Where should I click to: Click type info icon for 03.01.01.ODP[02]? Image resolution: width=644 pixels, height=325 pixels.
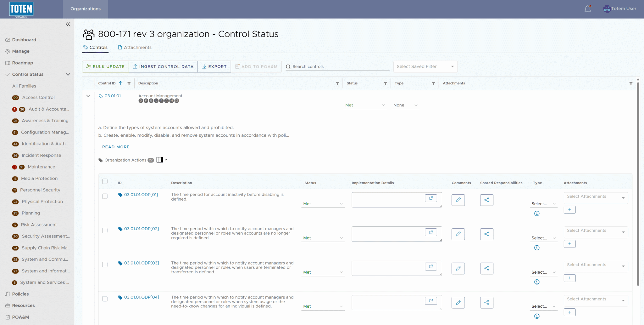pos(537,248)
